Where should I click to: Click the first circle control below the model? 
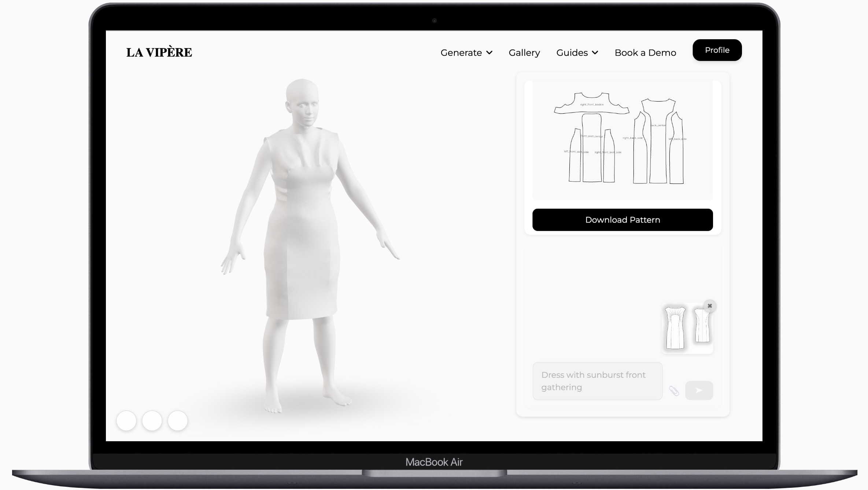coord(128,421)
